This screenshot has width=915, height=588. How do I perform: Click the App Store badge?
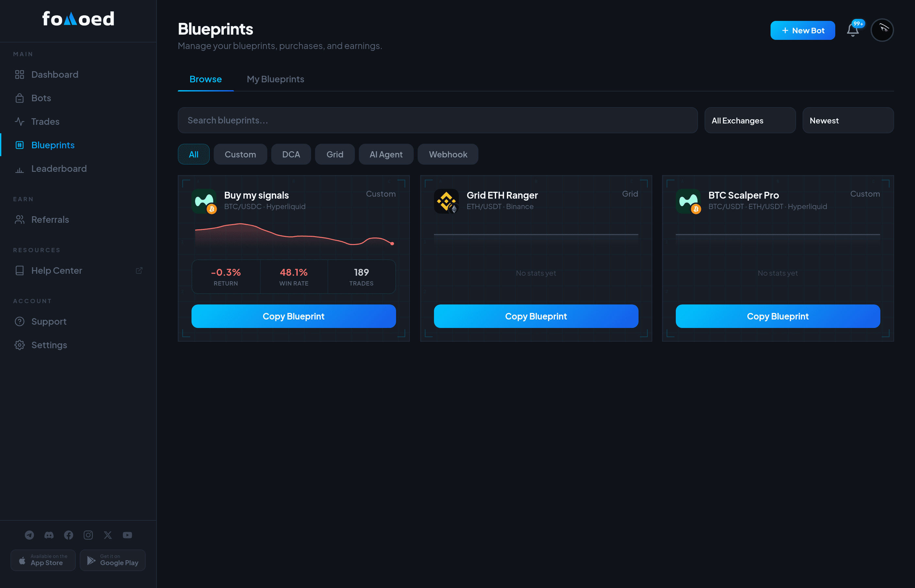43,560
